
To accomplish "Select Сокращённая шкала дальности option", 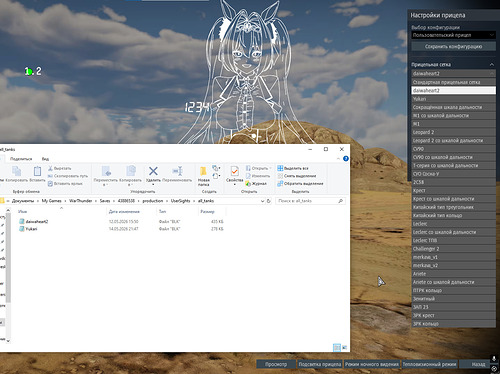I will [x=453, y=107].
